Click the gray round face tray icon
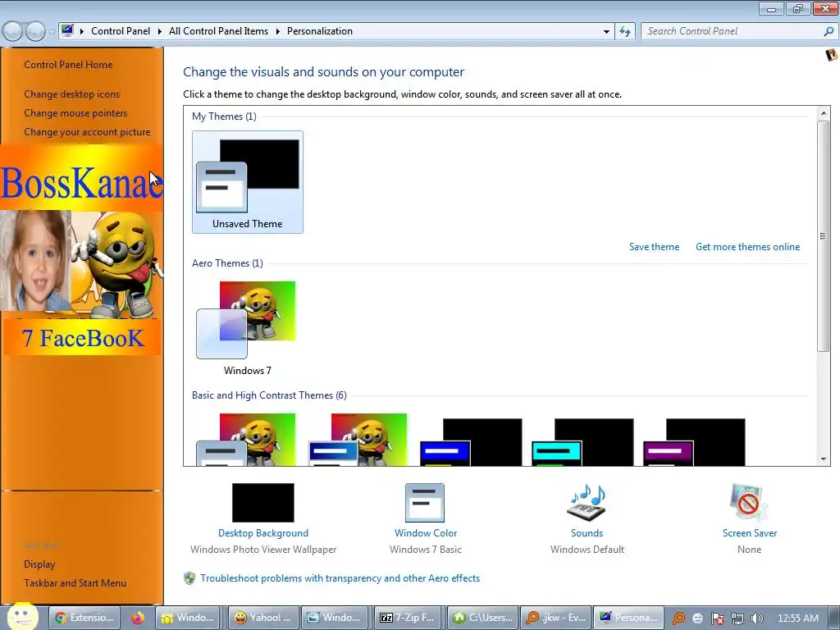The width and height of the screenshot is (840, 630). [697, 619]
